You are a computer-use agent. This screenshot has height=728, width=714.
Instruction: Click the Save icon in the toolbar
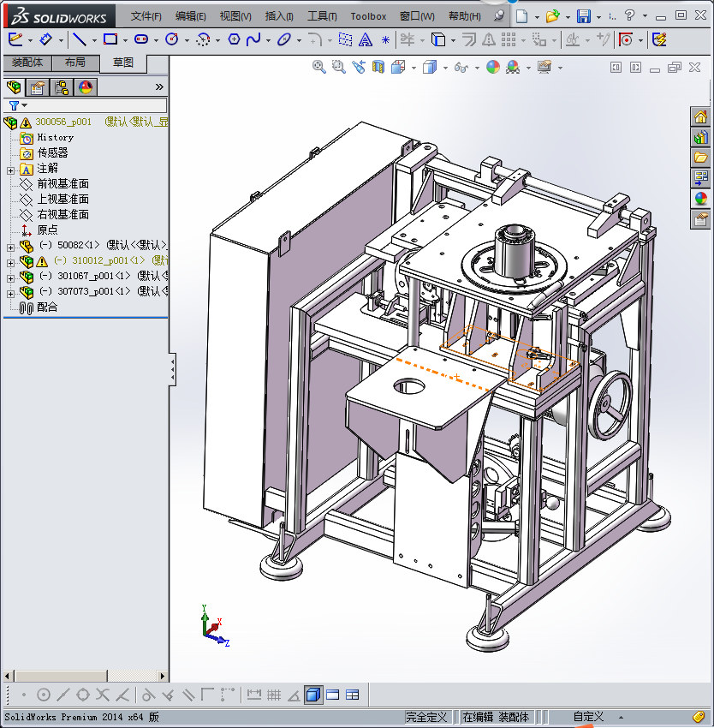(583, 16)
